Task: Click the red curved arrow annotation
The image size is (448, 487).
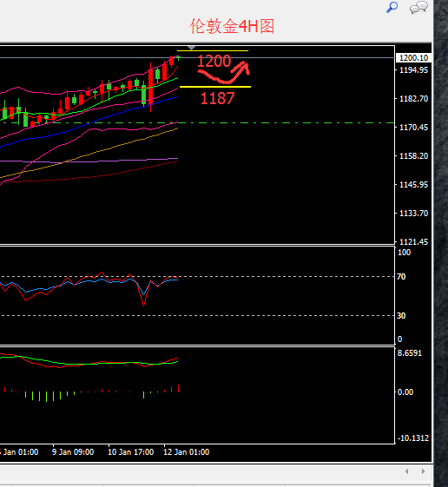Action: (224, 73)
